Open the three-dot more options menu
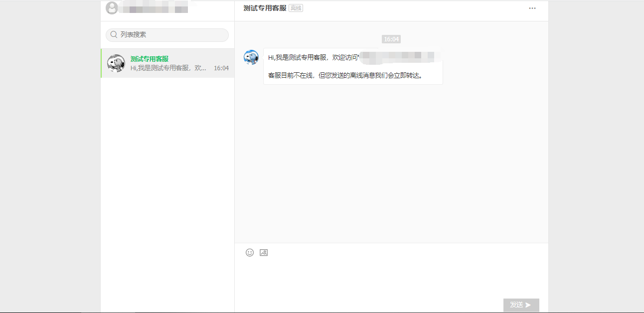Screen dimensions: 644x313 [532, 8]
